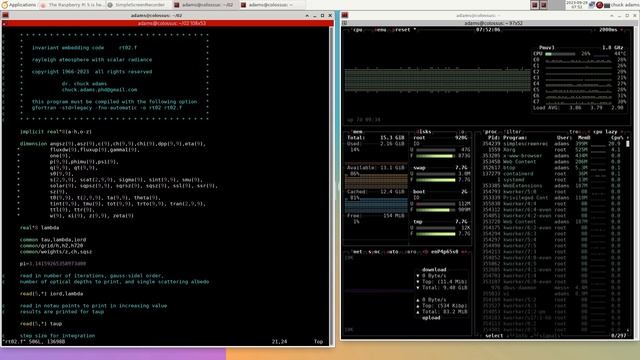
Task: Click the btop mem box label
Action: (x=357, y=132)
